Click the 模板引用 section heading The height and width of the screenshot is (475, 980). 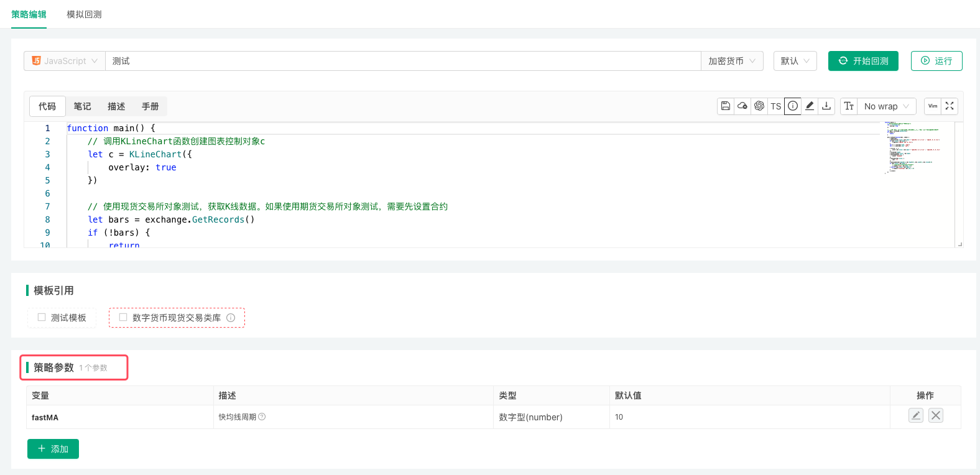(53, 290)
